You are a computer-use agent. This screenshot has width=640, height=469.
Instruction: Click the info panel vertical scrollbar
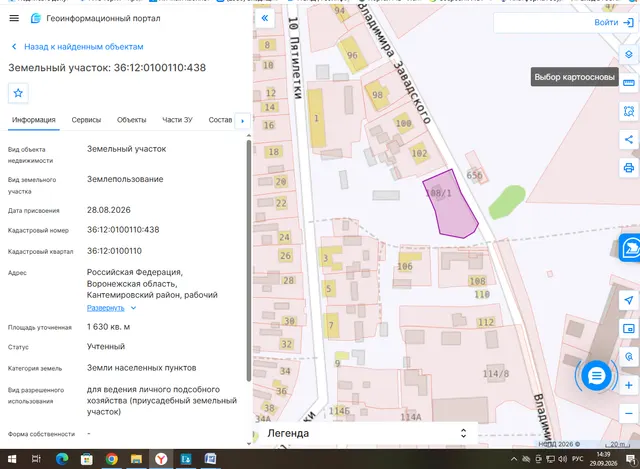coord(249,260)
